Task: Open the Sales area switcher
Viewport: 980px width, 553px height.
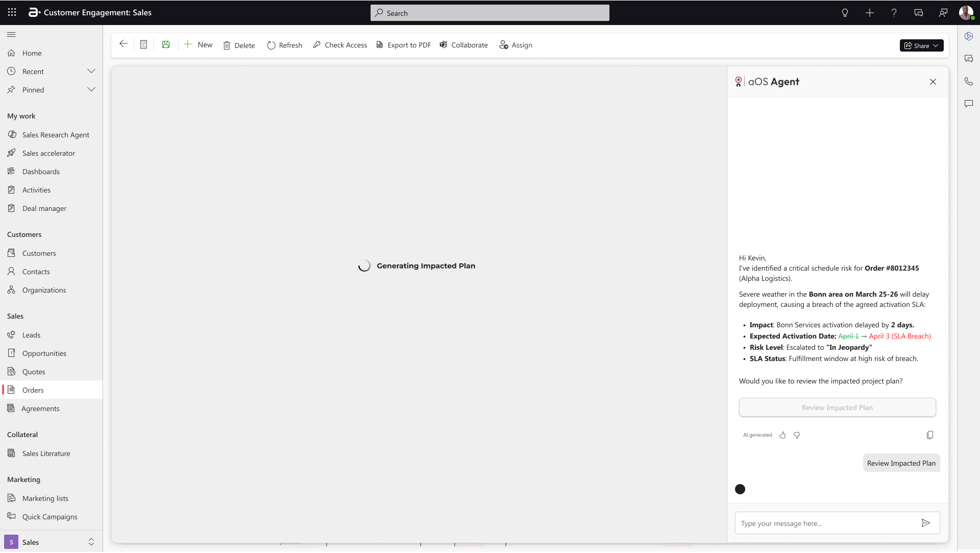Action: coord(51,542)
